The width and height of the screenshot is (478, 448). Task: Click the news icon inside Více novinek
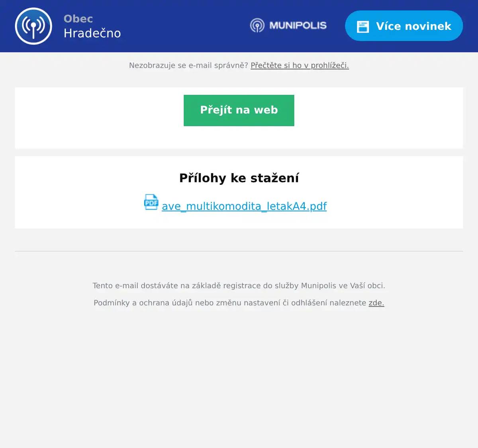[x=363, y=26]
